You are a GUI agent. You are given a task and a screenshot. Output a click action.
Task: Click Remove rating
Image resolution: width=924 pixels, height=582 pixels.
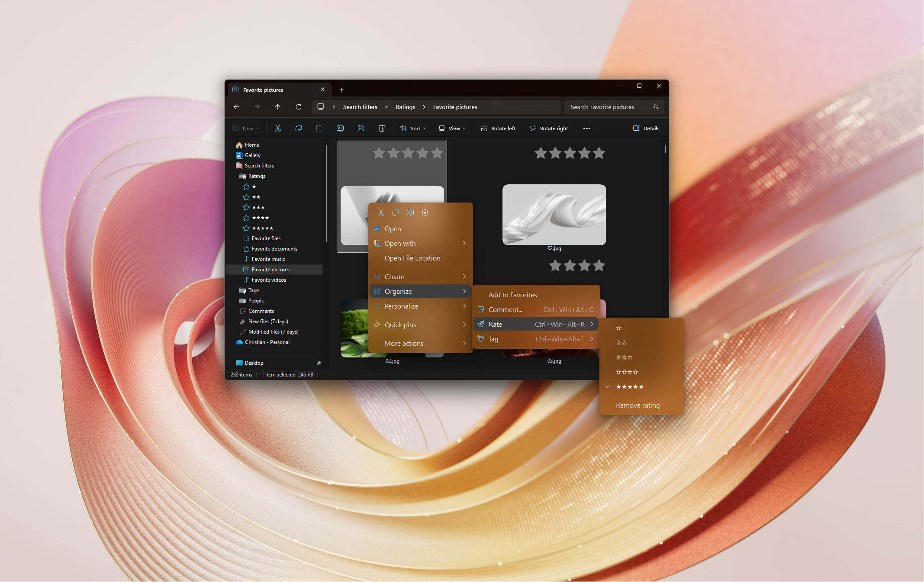click(x=642, y=405)
